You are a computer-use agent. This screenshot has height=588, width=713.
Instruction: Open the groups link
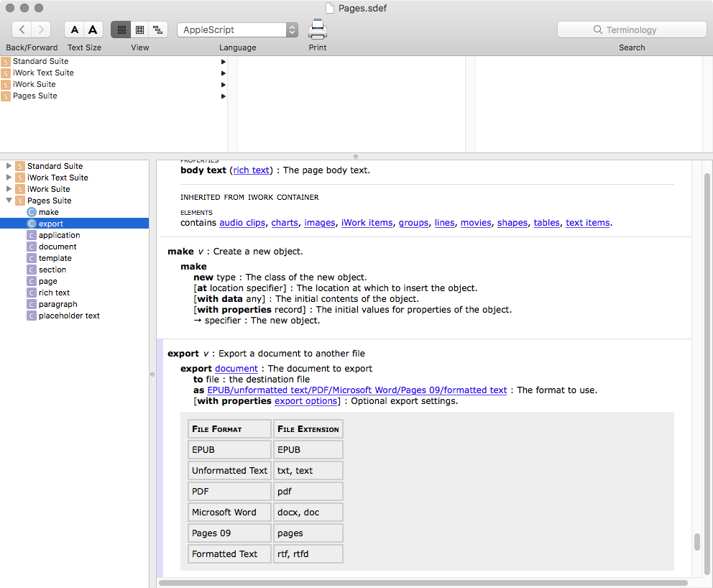[x=414, y=223]
